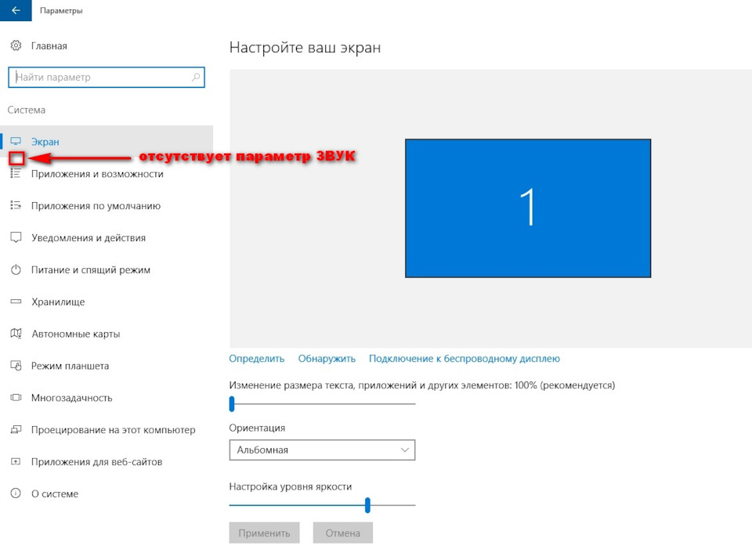Click the Питание power icon

coord(16,269)
